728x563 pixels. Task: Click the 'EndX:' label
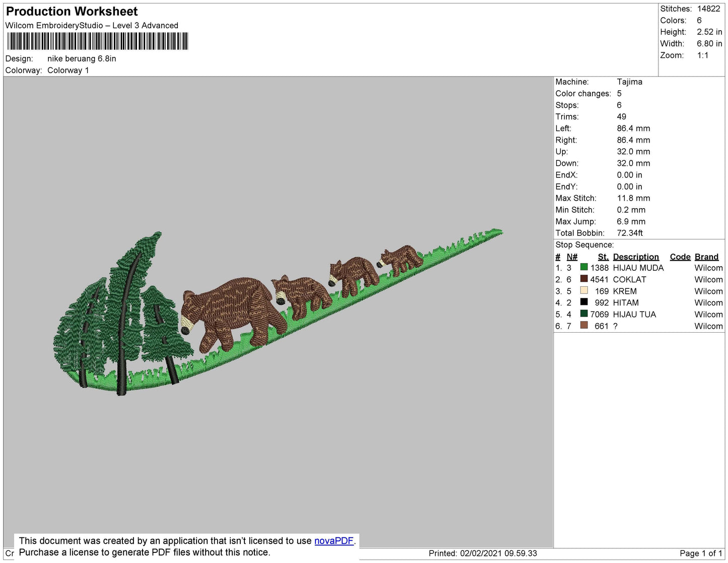point(566,175)
